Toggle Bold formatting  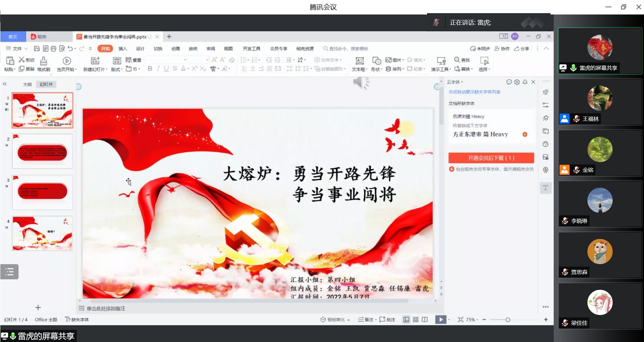click(x=150, y=69)
